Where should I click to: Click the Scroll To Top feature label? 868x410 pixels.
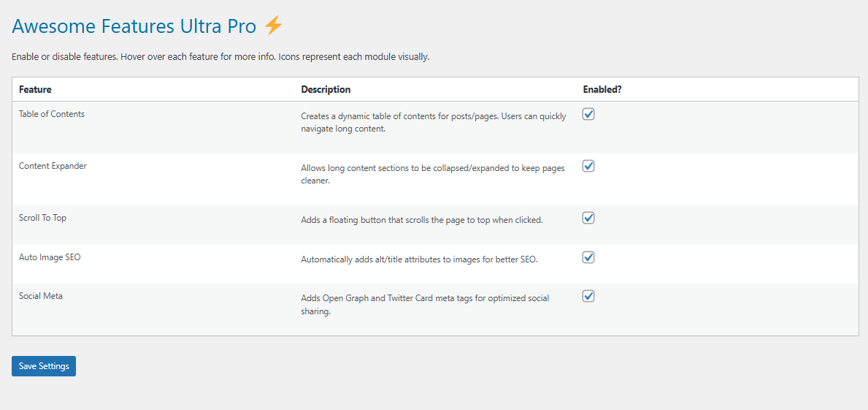(x=42, y=218)
